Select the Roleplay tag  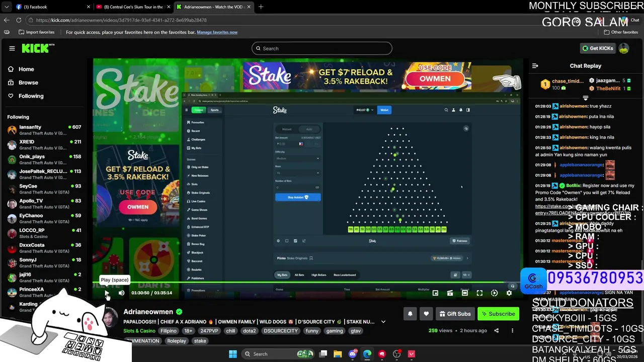tap(177, 341)
